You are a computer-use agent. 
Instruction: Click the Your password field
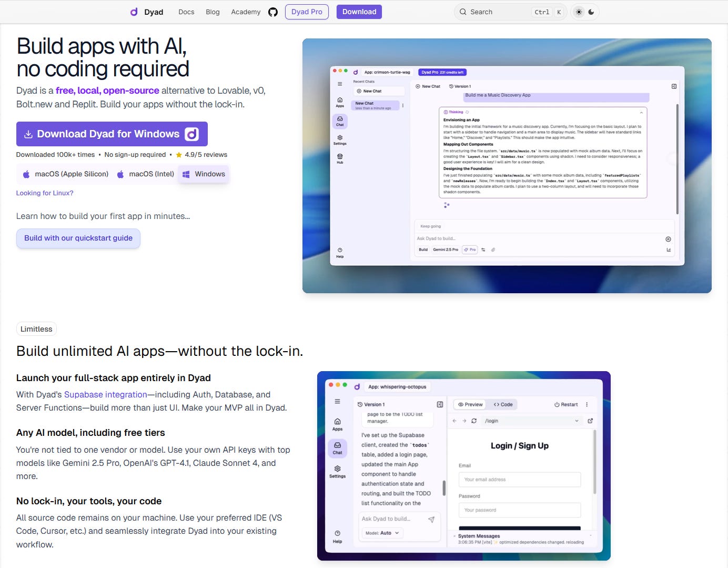coord(520,510)
